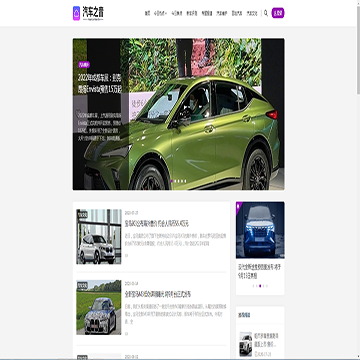The width and height of the screenshot is (360, 360).
Task: Select first dot of sidebar SUV carousel
Action: coord(253,286)
